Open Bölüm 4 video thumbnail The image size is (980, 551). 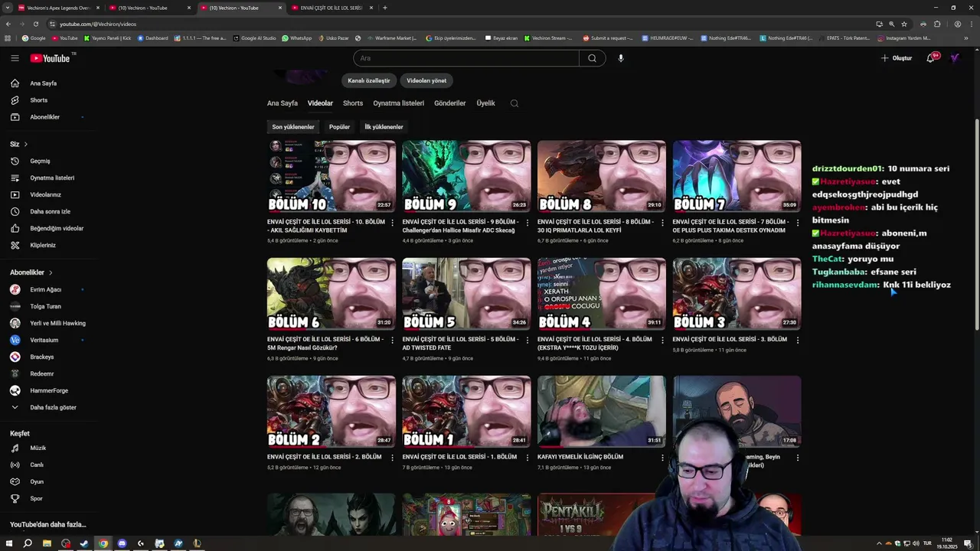coord(602,294)
